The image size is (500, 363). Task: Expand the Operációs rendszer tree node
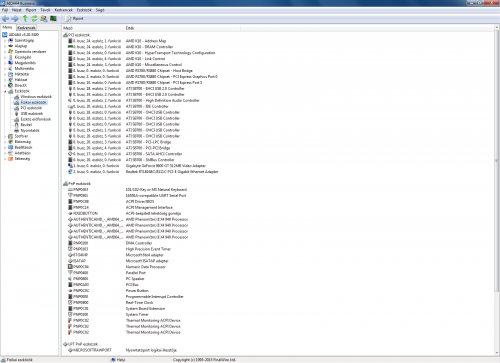5,52
